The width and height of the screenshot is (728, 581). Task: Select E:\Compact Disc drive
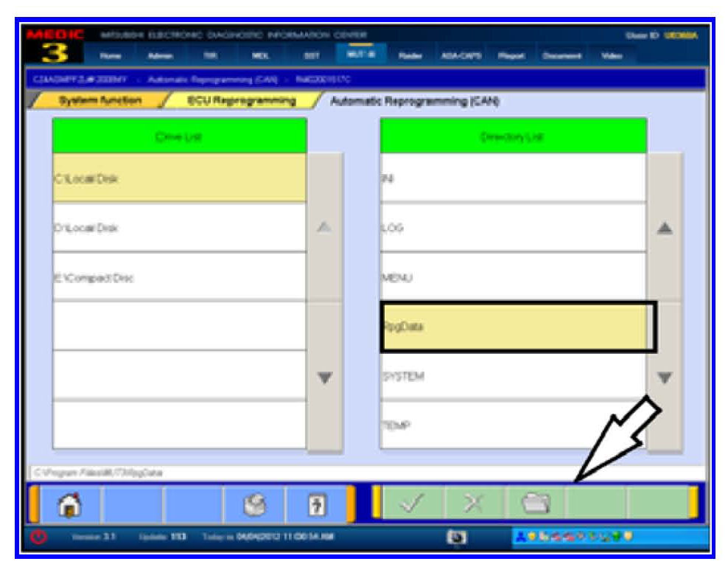pyautogui.click(x=179, y=277)
